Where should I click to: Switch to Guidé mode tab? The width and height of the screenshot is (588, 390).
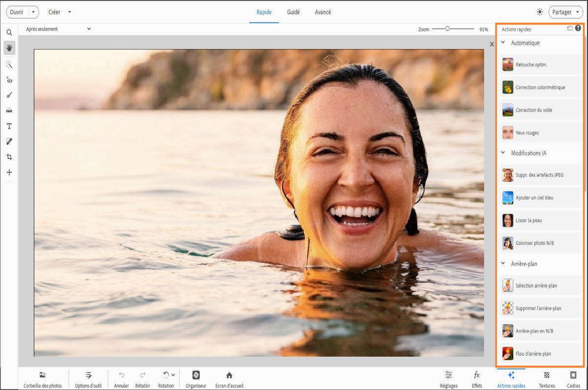[x=294, y=12]
